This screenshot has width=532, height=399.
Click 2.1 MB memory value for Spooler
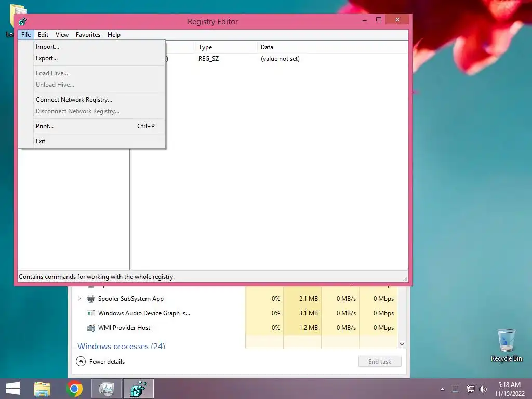(309, 299)
